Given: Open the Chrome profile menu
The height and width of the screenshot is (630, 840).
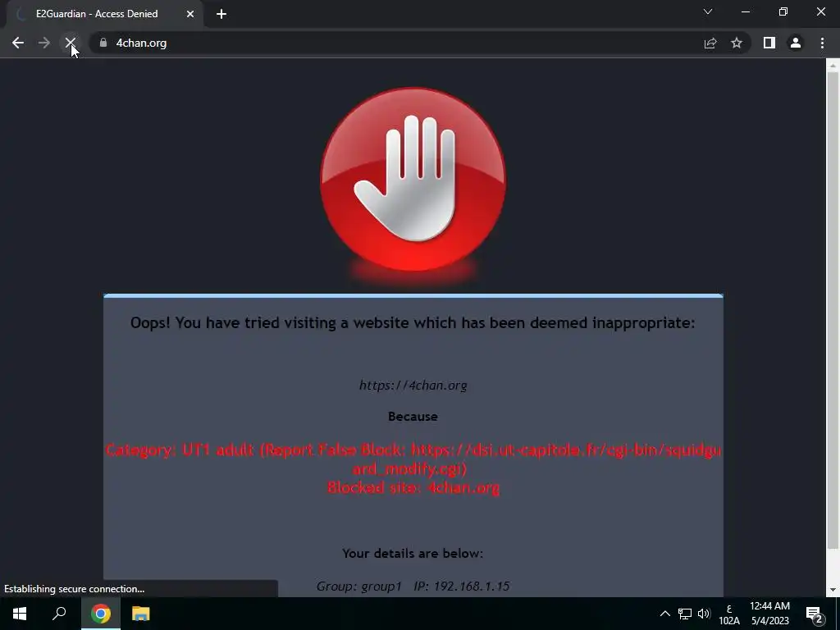Looking at the screenshot, I should (x=796, y=43).
